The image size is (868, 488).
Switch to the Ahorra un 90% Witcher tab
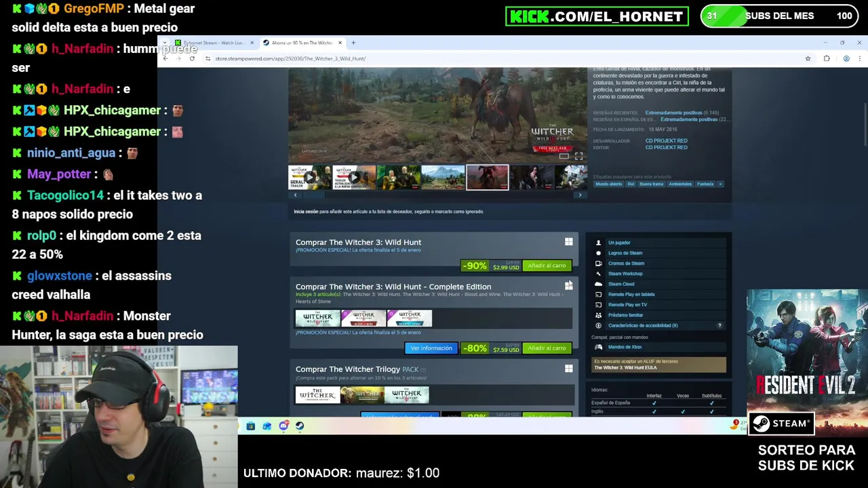pyautogui.click(x=302, y=43)
